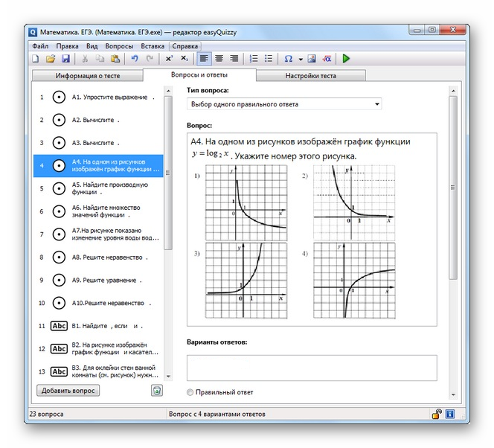Click the blue info icon in status bar
Screen dimensions: 494x448
(450, 414)
